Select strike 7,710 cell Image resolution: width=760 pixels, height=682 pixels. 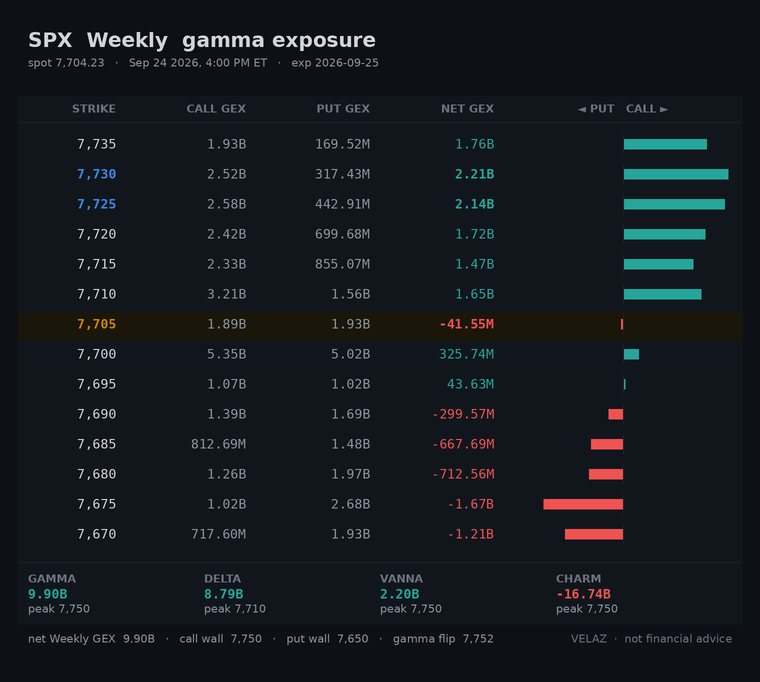[x=96, y=294]
